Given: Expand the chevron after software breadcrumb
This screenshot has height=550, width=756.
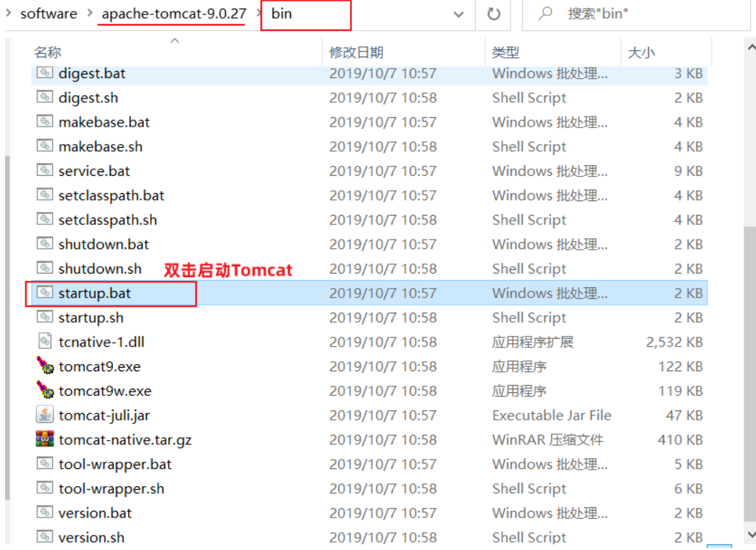Looking at the screenshot, I should click(90, 14).
